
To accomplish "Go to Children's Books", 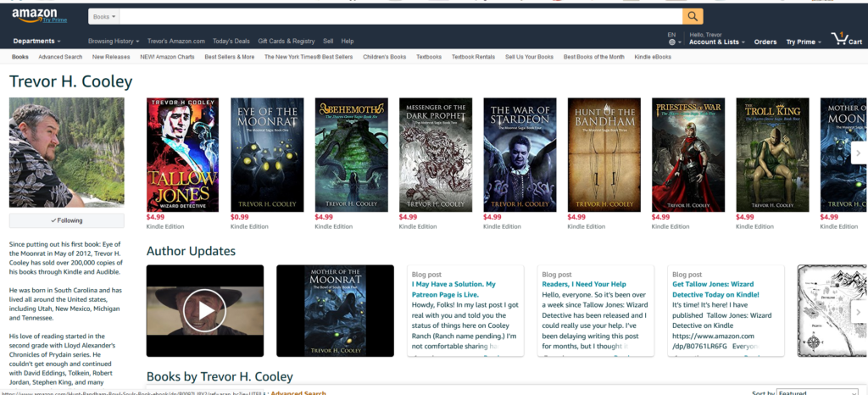I will pyautogui.click(x=385, y=57).
